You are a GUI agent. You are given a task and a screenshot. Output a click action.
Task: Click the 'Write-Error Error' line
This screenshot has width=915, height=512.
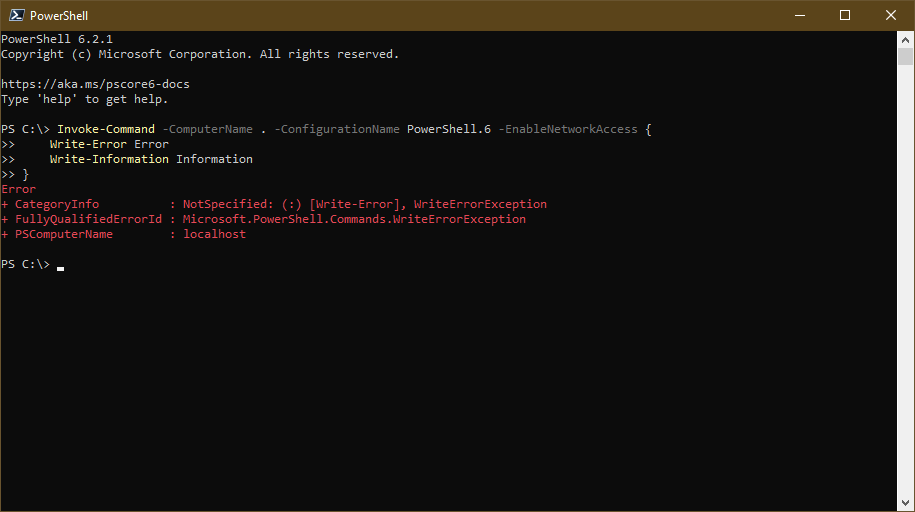tap(109, 144)
